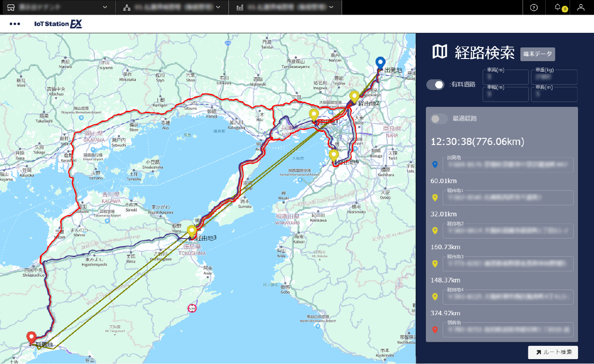Viewport: 594px width, 364px height.
Task: Click the 車幅(m) input field
Action: [505, 94]
